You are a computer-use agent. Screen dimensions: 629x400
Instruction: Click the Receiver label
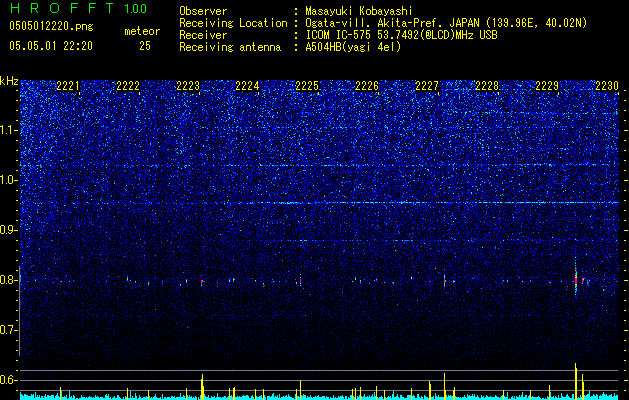[x=203, y=35]
